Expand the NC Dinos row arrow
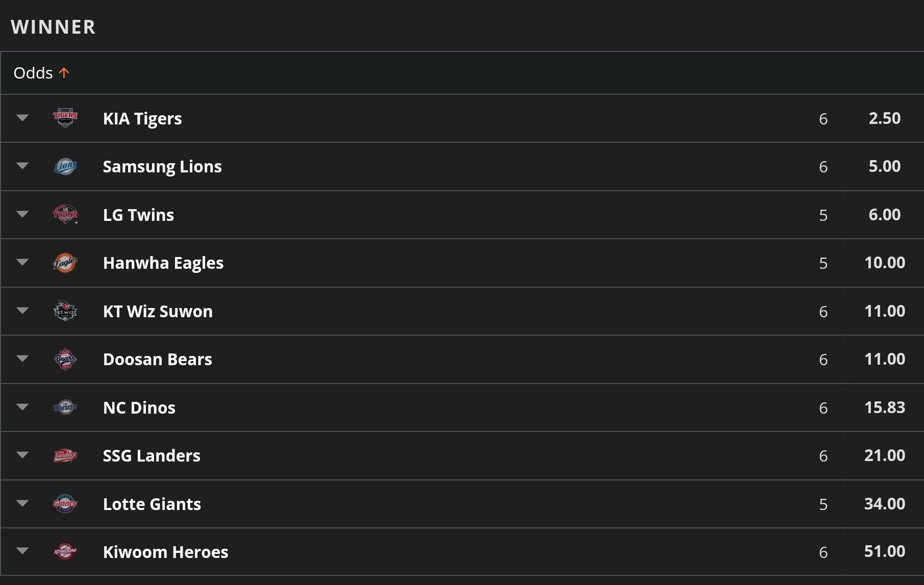 tap(22, 407)
